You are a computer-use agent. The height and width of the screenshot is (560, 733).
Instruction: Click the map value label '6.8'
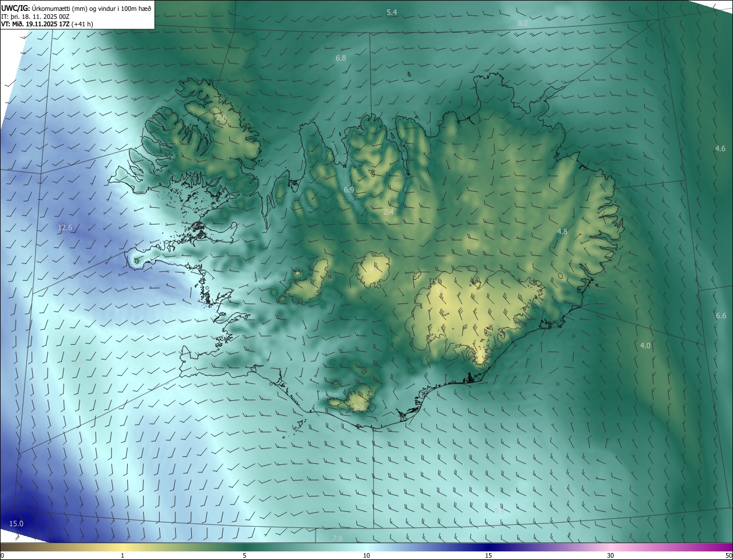coord(341,58)
